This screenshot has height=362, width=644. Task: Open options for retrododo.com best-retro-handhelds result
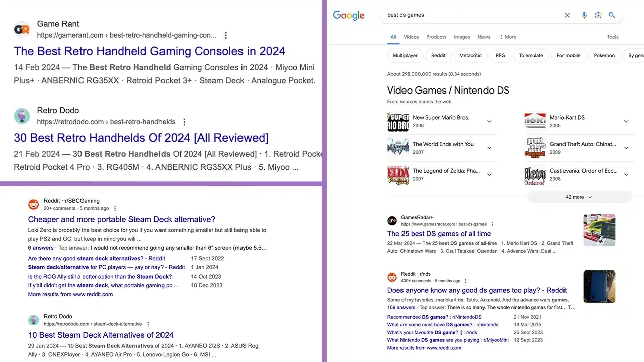point(184,122)
